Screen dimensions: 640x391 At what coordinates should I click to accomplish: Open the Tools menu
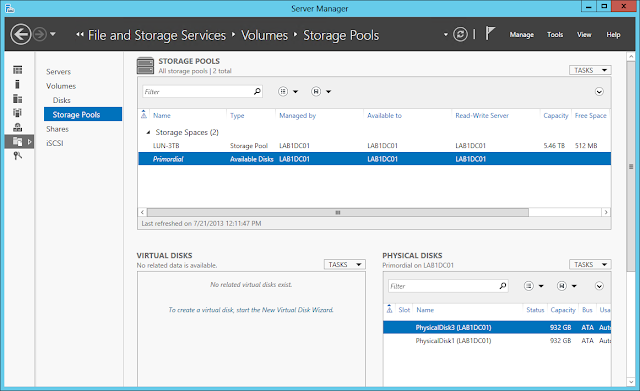(x=555, y=35)
